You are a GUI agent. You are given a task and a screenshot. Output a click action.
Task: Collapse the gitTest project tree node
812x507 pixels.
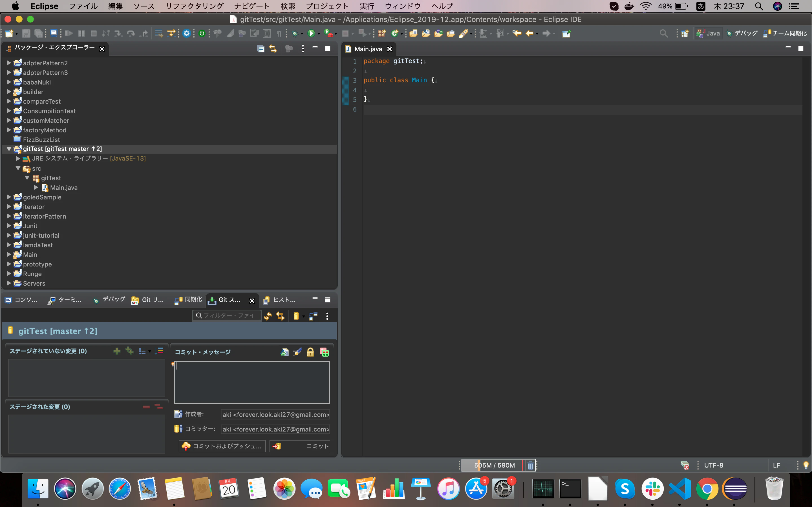pyautogui.click(x=9, y=148)
